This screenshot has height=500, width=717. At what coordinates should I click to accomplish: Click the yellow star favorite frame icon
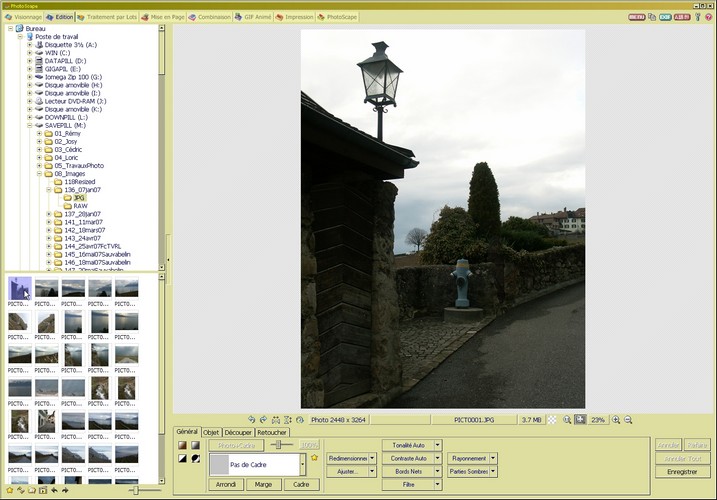pos(314,457)
